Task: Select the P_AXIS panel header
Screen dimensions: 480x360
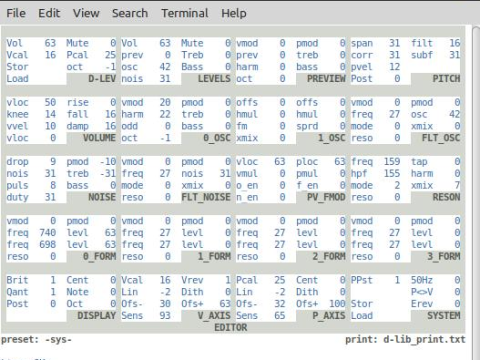Action: click(x=329, y=316)
